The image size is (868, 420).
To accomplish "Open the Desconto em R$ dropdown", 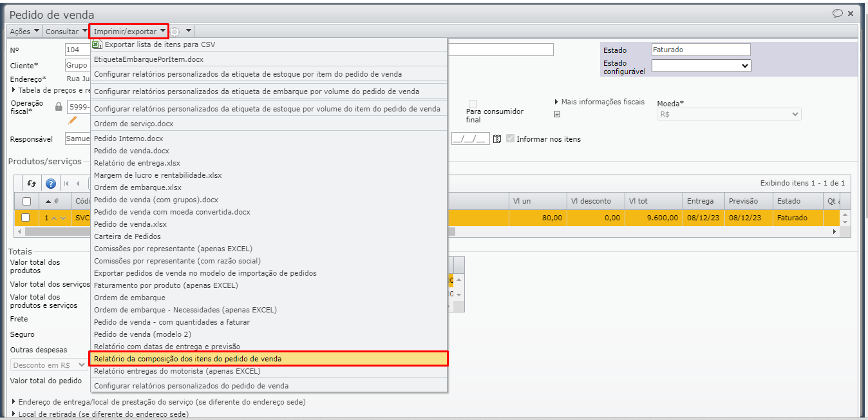I will click(48, 365).
